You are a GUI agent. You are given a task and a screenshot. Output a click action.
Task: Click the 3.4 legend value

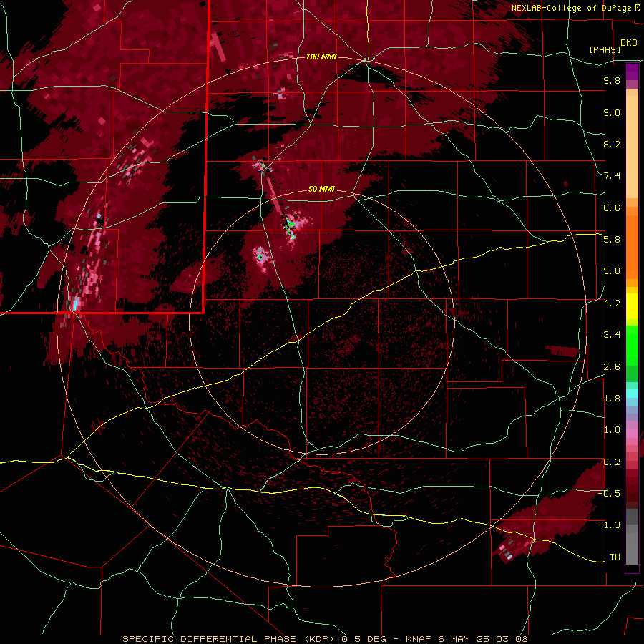pyautogui.click(x=612, y=335)
